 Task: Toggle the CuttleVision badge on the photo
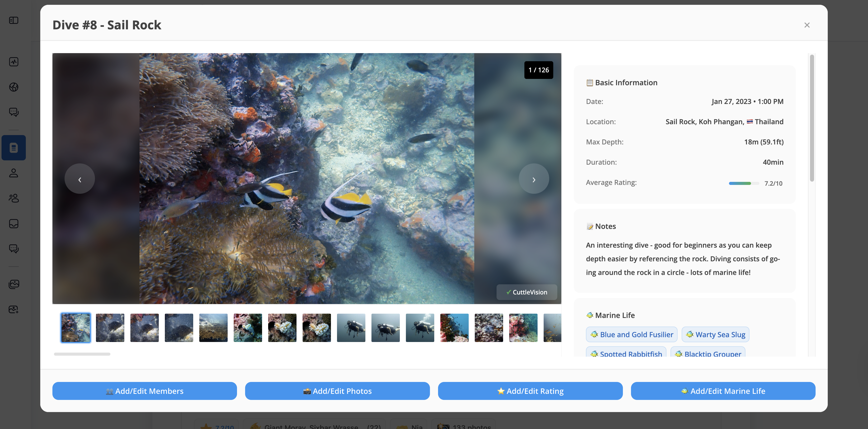527,292
